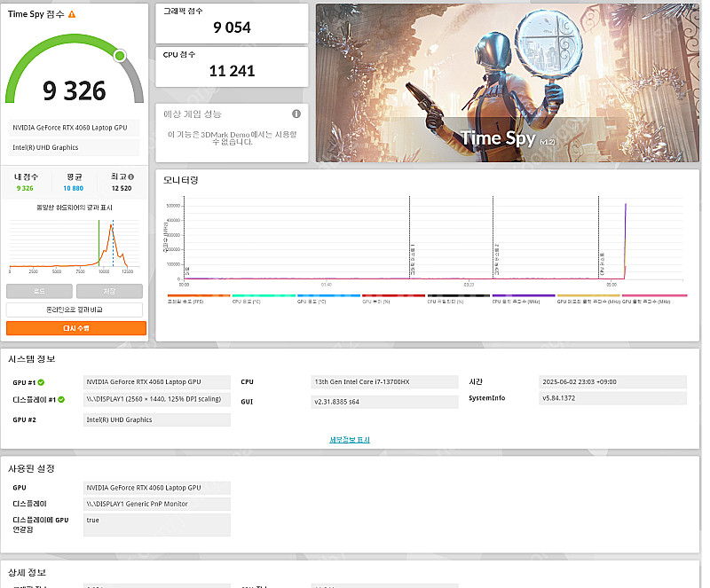Open the 세부정보 표시 link
This screenshot has width=710, height=588.
click(x=350, y=440)
